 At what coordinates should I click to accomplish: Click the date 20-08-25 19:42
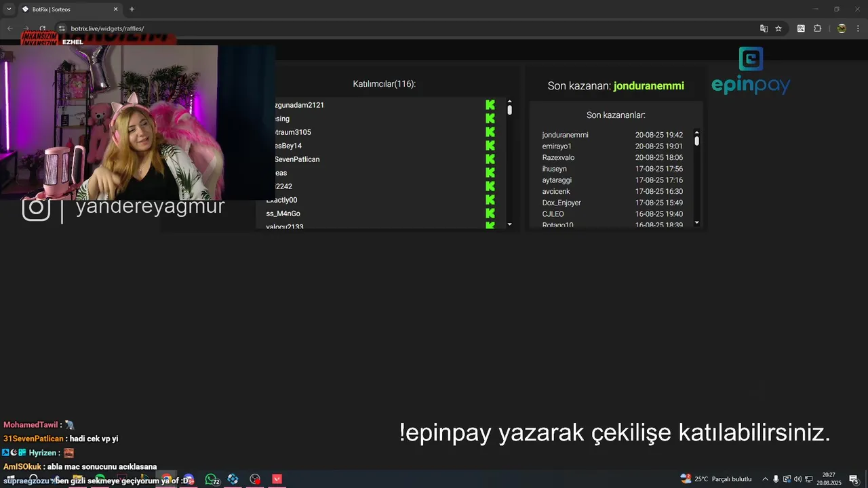click(x=659, y=135)
